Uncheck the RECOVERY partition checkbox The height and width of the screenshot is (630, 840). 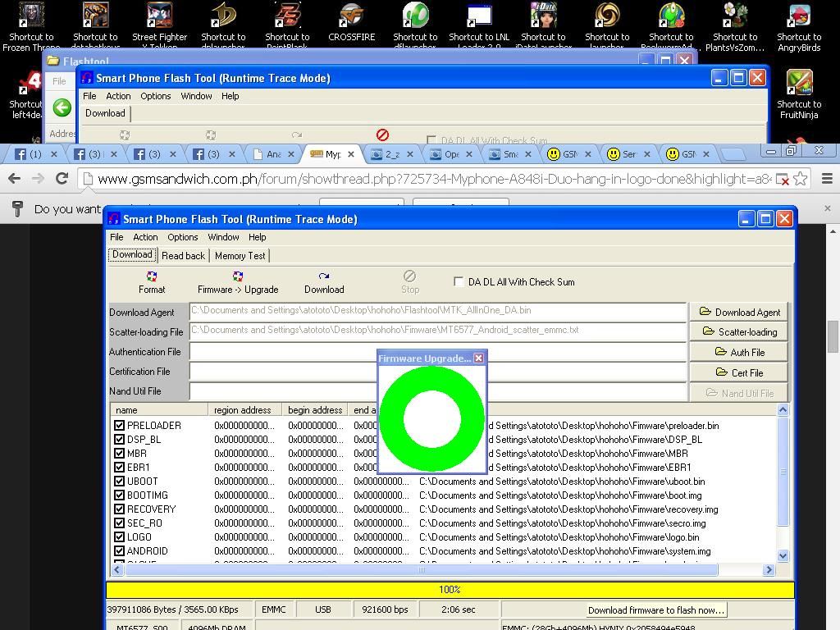119,509
